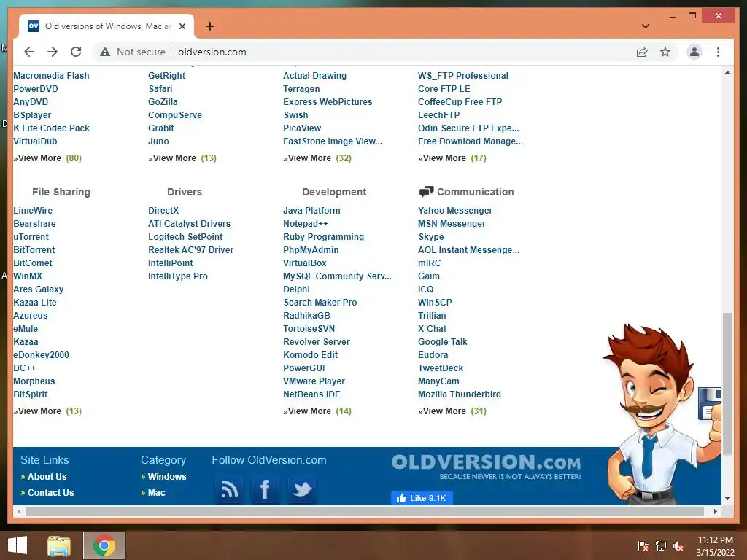The height and width of the screenshot is (560, 747).
Task: Open the eDonkey2000 link
Action: tap(41, 355)
